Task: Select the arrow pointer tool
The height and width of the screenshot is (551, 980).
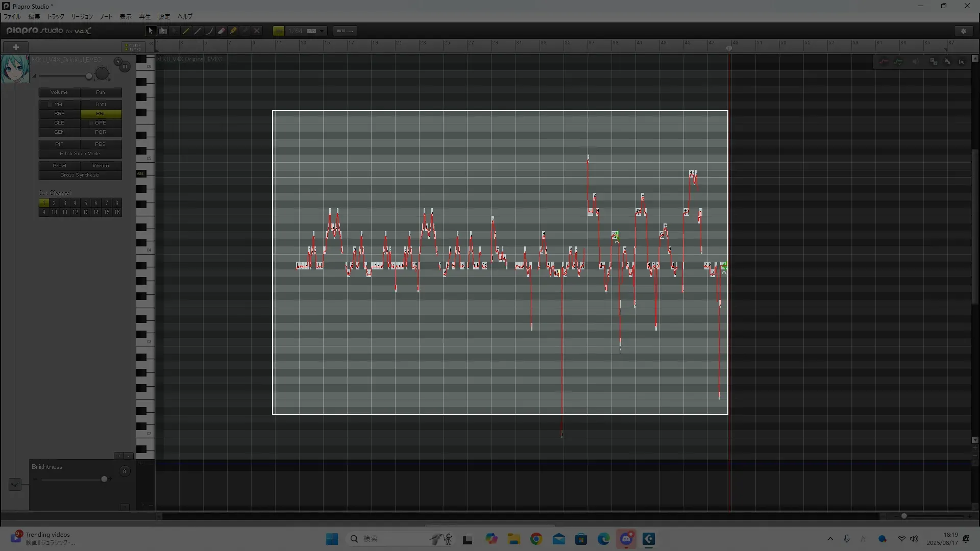Action: 151,31
